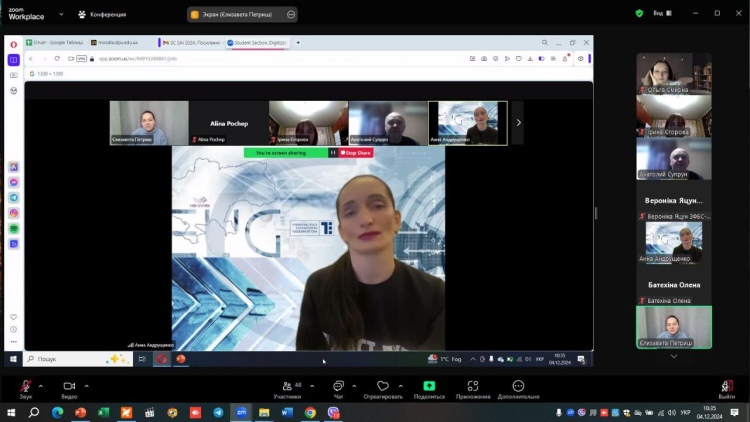Expand audio options arrow next to Звук
750x422 pixels.
coord(42,385)
